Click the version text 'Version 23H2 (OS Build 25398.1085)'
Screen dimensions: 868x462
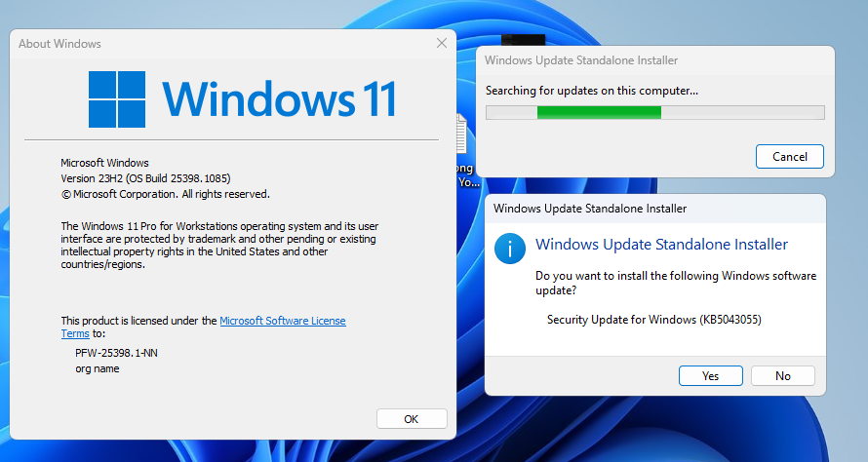coord(145,178)
